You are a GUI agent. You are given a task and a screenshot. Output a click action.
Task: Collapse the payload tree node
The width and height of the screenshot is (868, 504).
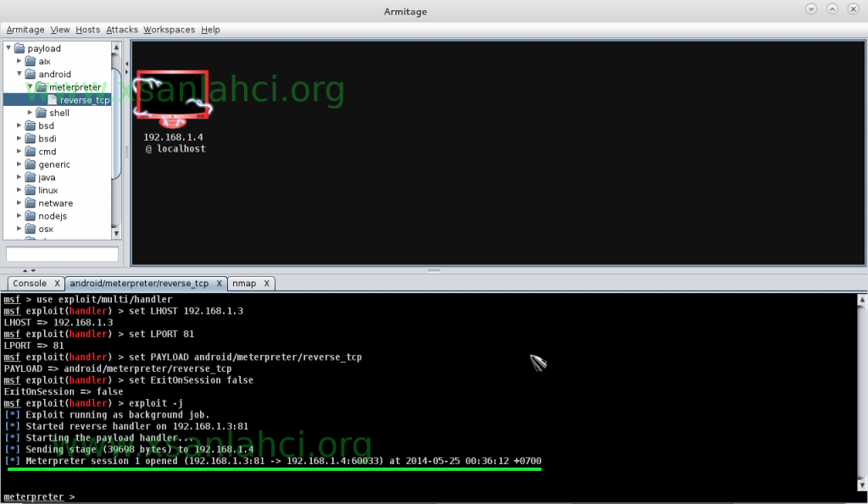coord(8,48)
